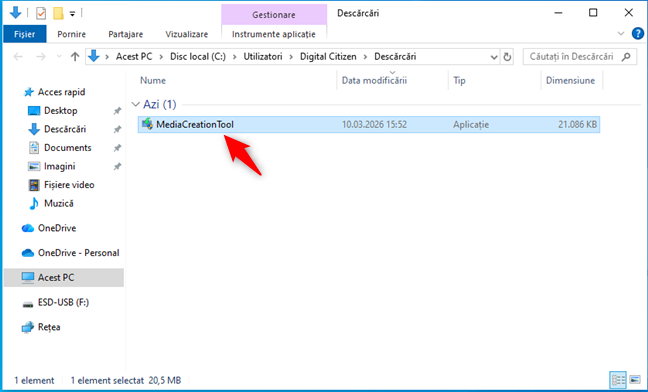Click the MediaCreationTool application icon
The height and width of the screenshot is (392, 648).
147,124
